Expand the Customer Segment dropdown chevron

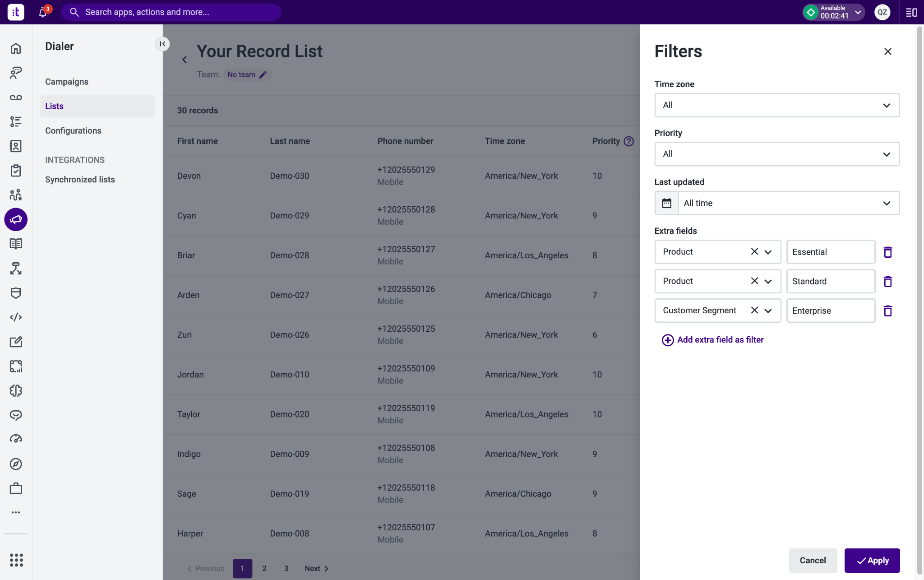(x=768, y=311)
